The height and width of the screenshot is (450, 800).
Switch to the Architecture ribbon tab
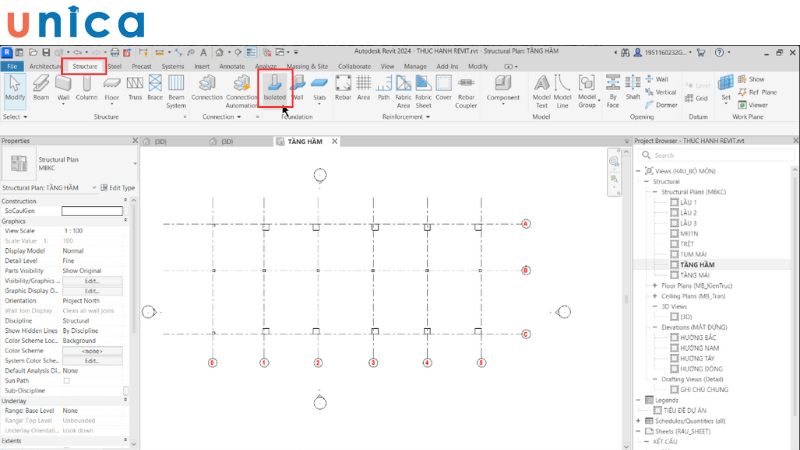(44, 66)
